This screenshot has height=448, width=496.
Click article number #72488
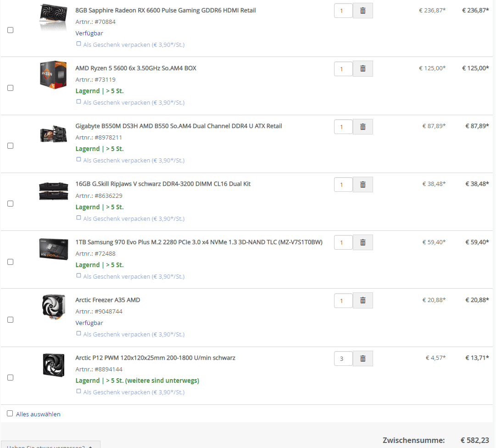click(x=105, y=254)
